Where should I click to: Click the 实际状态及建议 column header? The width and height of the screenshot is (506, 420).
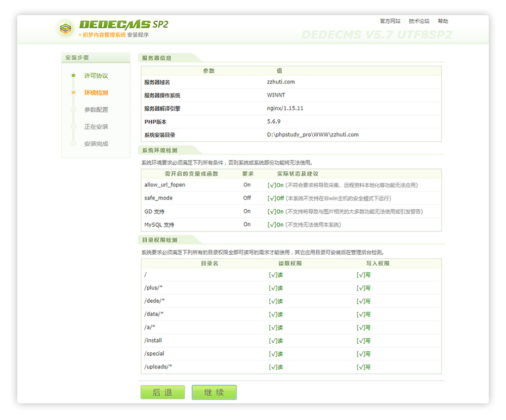298,174
